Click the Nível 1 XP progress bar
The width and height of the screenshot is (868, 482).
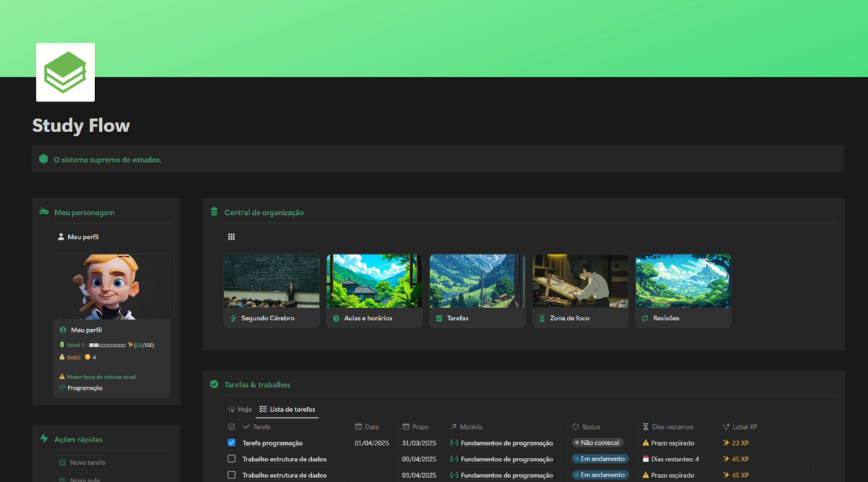point(107,345)
